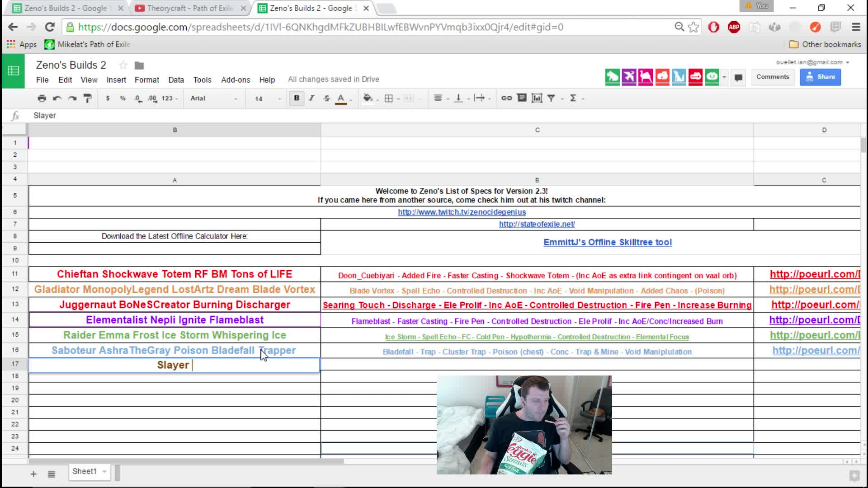
Task: Open the Other bookmarks folder
Action: click(825, 44)
